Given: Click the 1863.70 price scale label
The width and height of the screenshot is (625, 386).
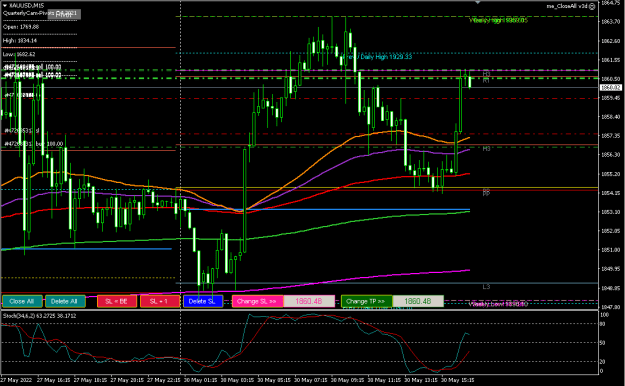Looking at the screenshot, I should pos(611,22).
